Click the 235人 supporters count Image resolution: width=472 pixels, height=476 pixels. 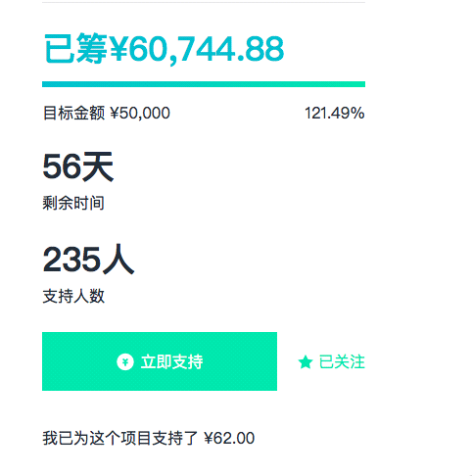click(x=88, y=260)
